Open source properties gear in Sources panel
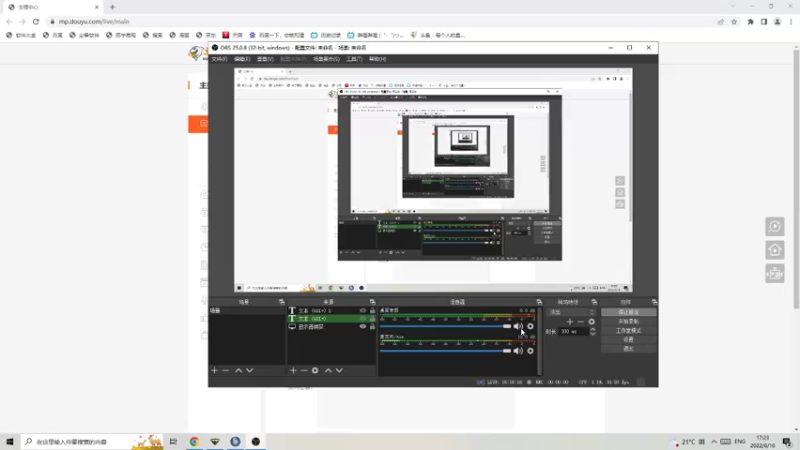Viewport: 800px width, 450px height. pos(315,370)
